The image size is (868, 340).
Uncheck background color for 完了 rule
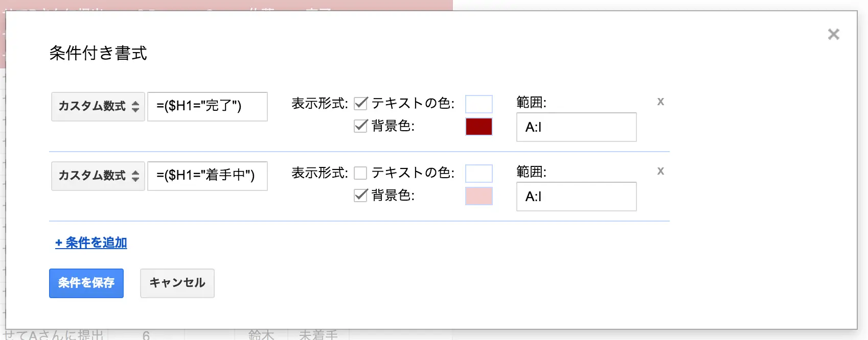point(361,126)
